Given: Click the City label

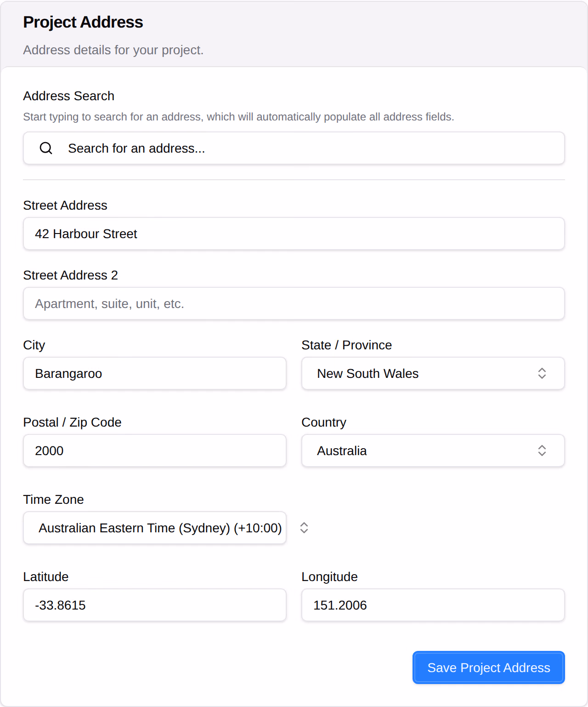Looking at the screenshot, I should (34, 345).
